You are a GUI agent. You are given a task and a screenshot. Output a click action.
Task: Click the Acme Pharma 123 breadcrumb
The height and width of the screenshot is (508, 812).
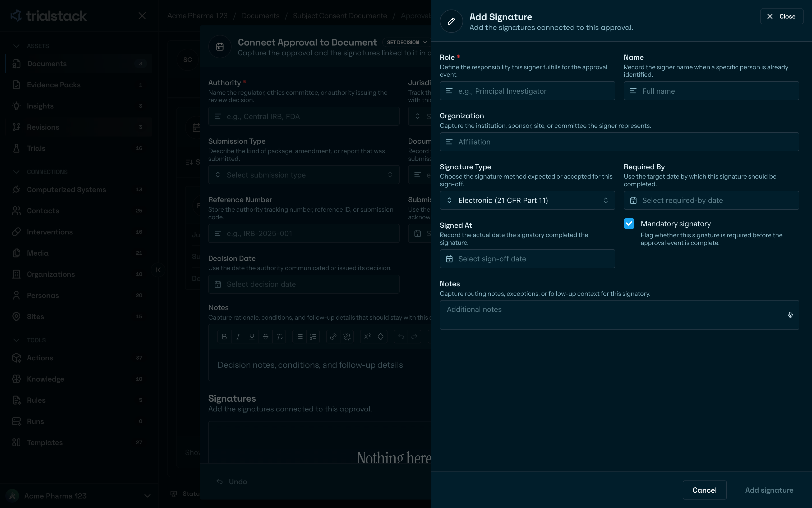(197, 16)
